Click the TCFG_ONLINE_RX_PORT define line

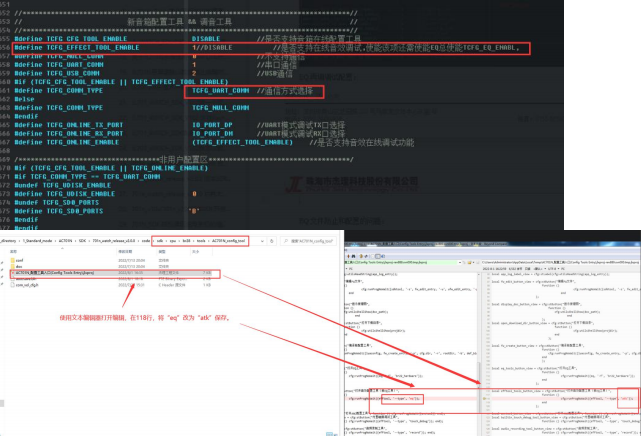[x=179, y=134]
